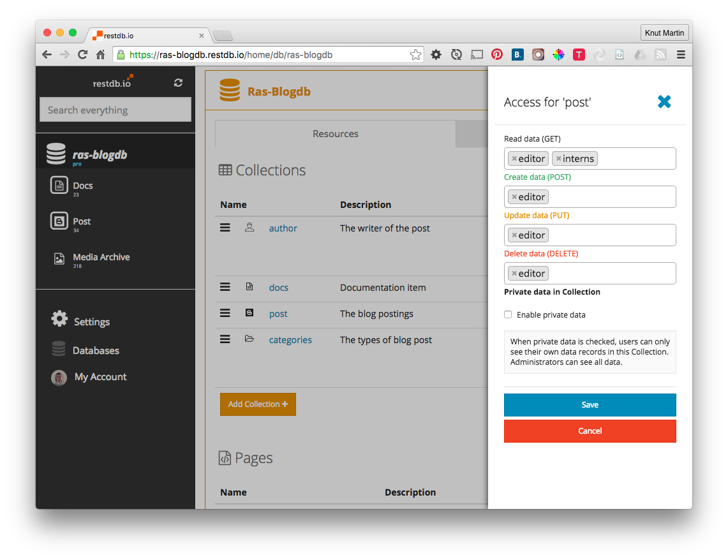Click 'The writer of the post' description

click(385, 228)
